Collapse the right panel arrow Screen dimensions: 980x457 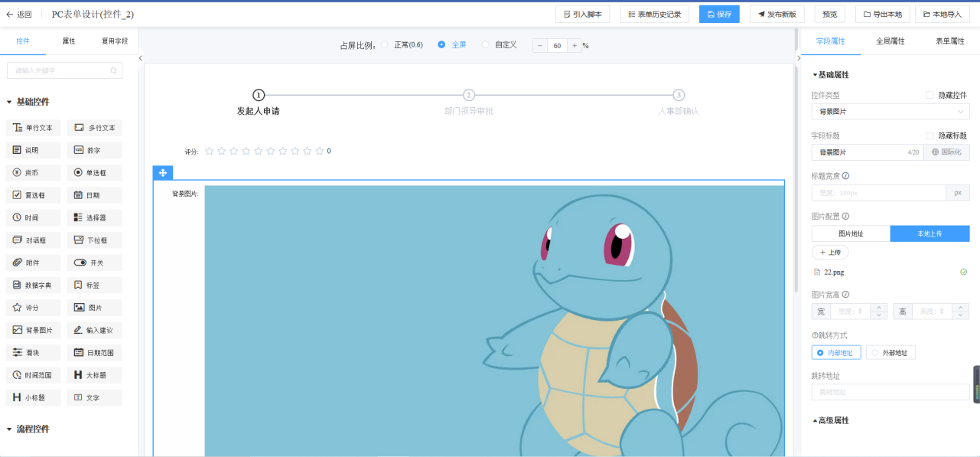[x=798, y=58]
